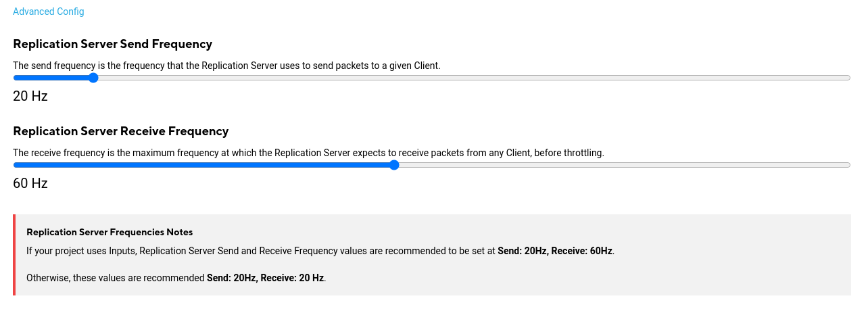Click the red left border of the notes box
This screenshot has height=311, width=868.
coord(14,255)
